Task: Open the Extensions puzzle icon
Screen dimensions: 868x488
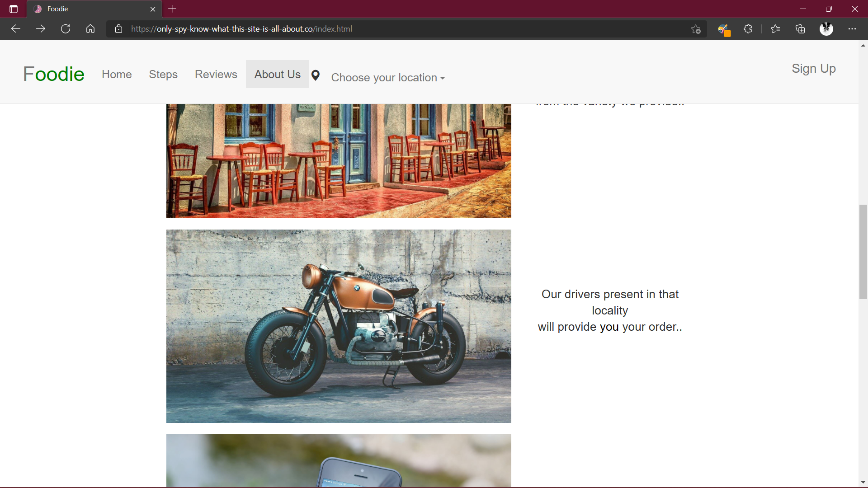Action: [x=748, y=29]
